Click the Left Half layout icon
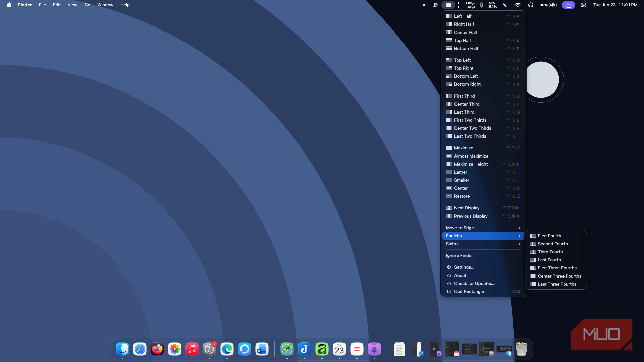This screenshot has height=362, width=644. pos(449,16)
